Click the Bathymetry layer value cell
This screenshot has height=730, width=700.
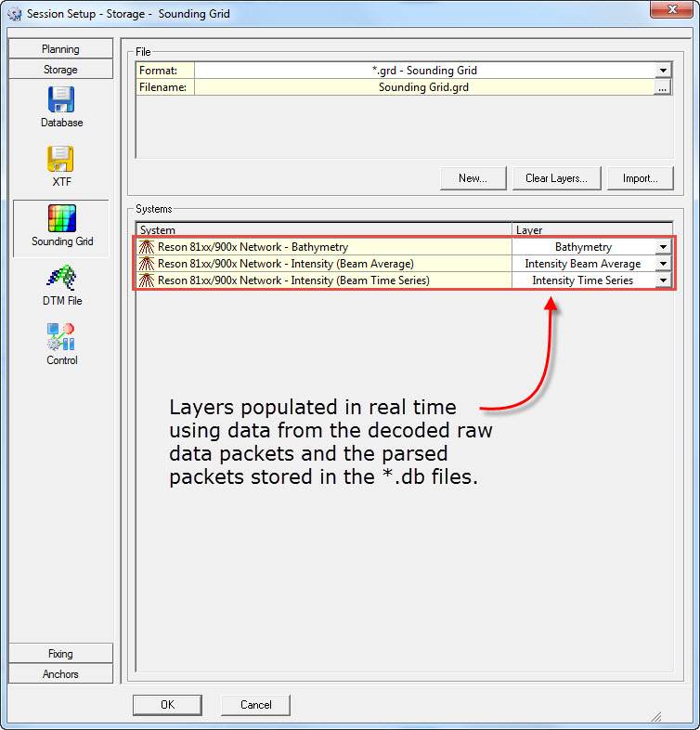pyautogui.click(x=584, y=247)
